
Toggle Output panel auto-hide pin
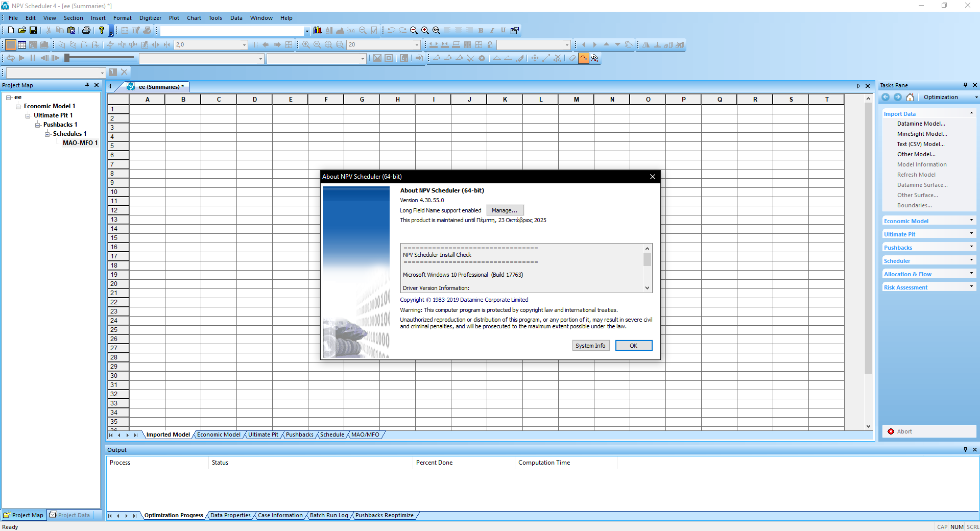(965, 450)
